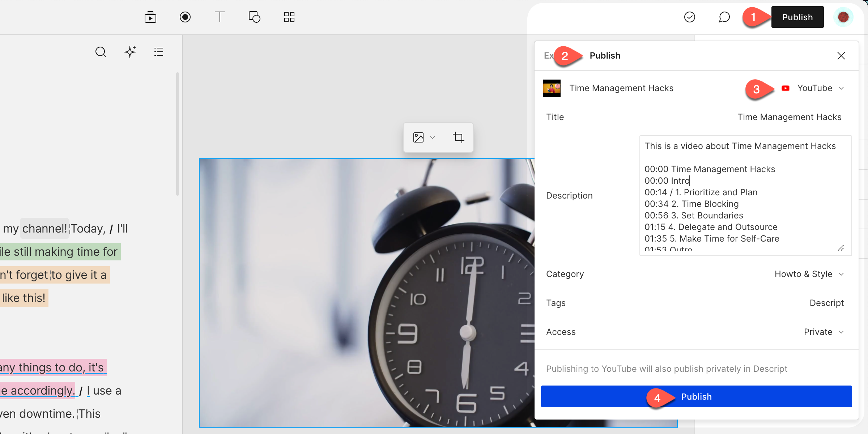Click the YouTube logo icon
Viewport: 868px width, 434px height.
786,88
